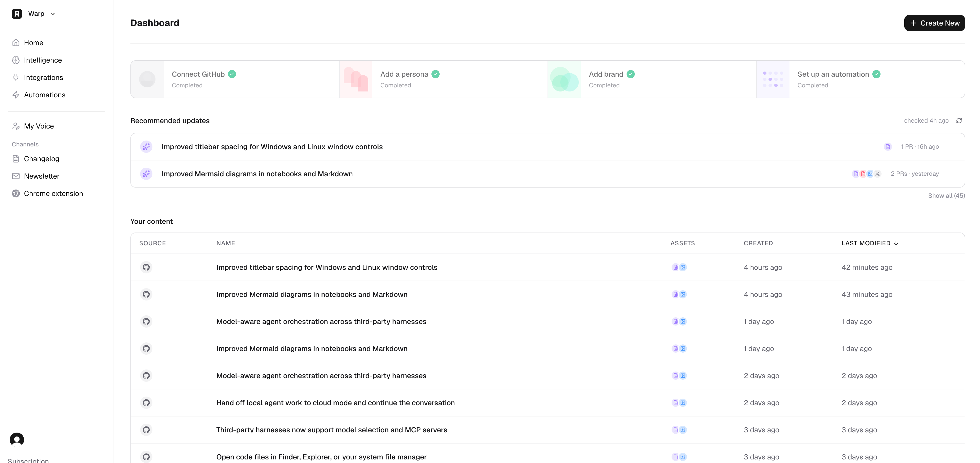Click Add brand completed checkmark

631,75
